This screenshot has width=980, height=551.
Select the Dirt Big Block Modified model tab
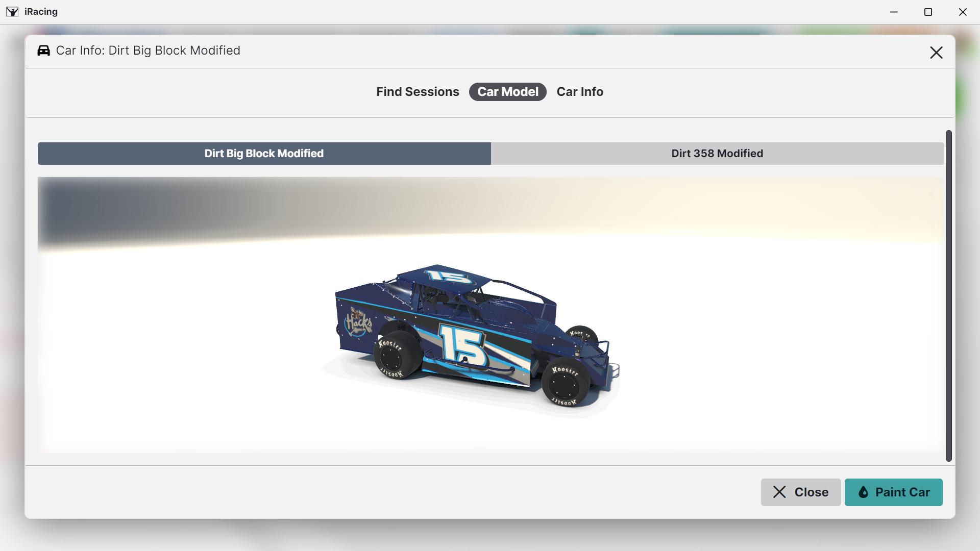264,153
